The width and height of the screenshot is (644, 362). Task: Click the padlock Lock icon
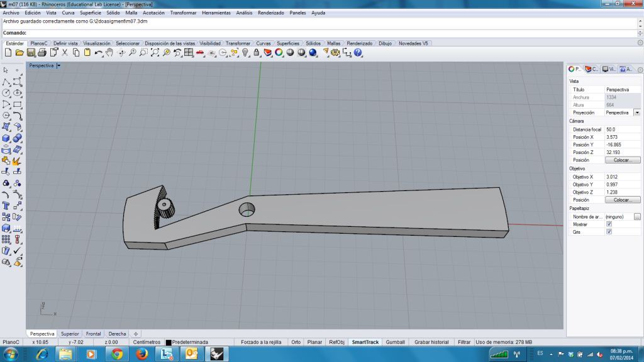coord(257,53)
